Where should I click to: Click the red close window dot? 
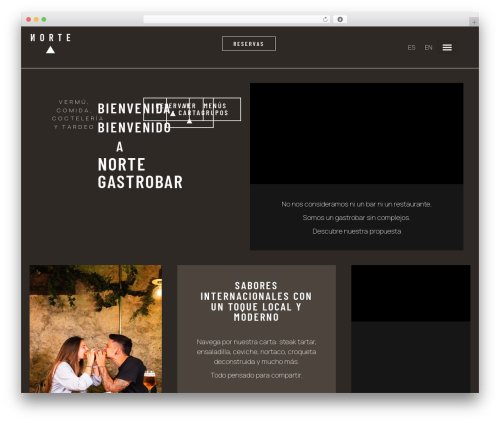[x=29, y=19]
